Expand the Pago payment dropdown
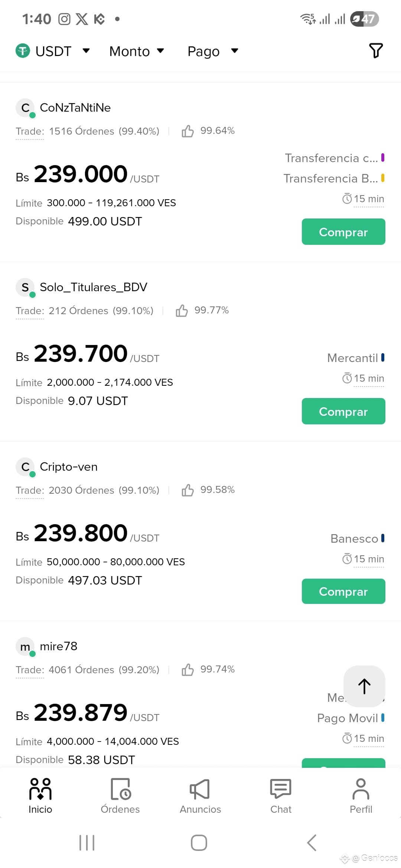The width and height of the screenshot is (401, 868). point(213,51)
